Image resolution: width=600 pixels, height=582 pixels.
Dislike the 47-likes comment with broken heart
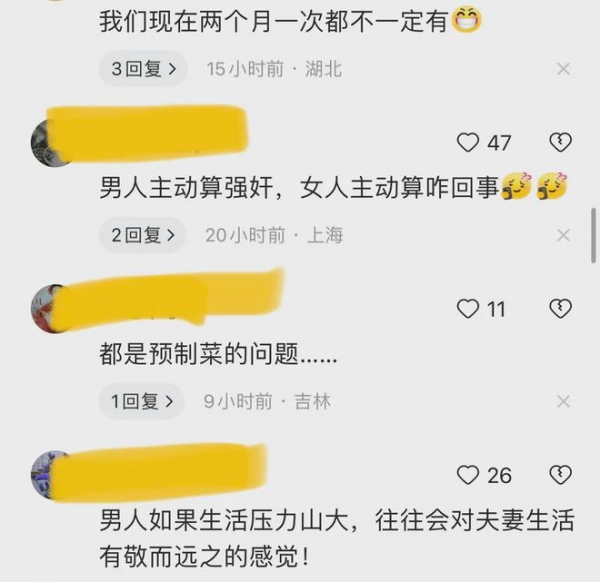click(561, 142)
